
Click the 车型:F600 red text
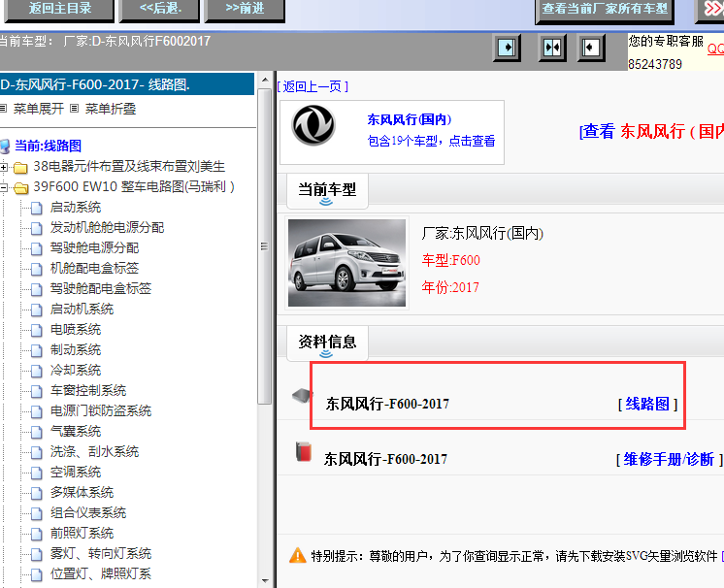point(450,260)
